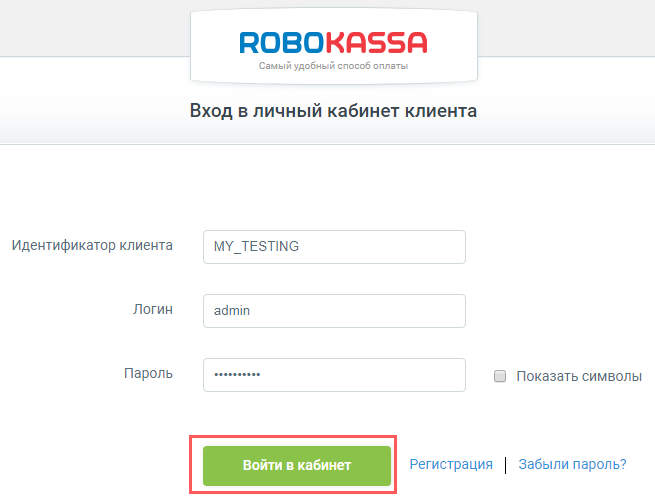Focus the Идентификатор клиента input field
Viewport: 655px width, 503px height.
pos(334,247)
